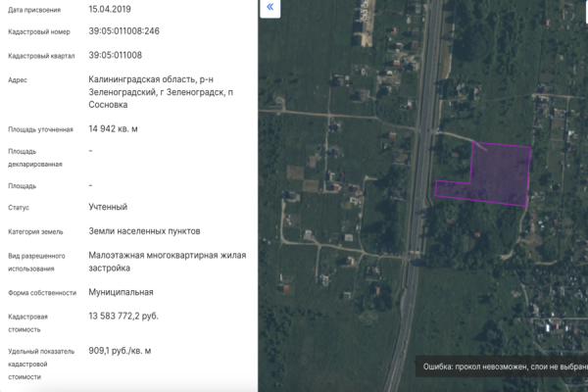Click the 'Площадь уточненная' field label

coord(41,129)
